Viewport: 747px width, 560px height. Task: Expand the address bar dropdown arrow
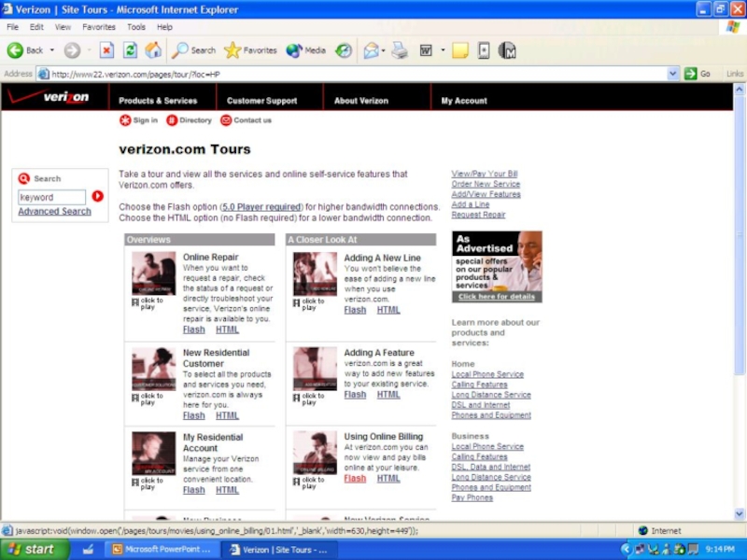tap(673, 74)
